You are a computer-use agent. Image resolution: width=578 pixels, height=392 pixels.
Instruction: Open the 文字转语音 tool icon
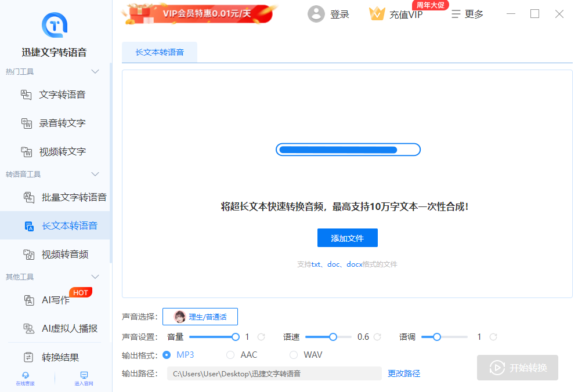[x=26, y=95]
